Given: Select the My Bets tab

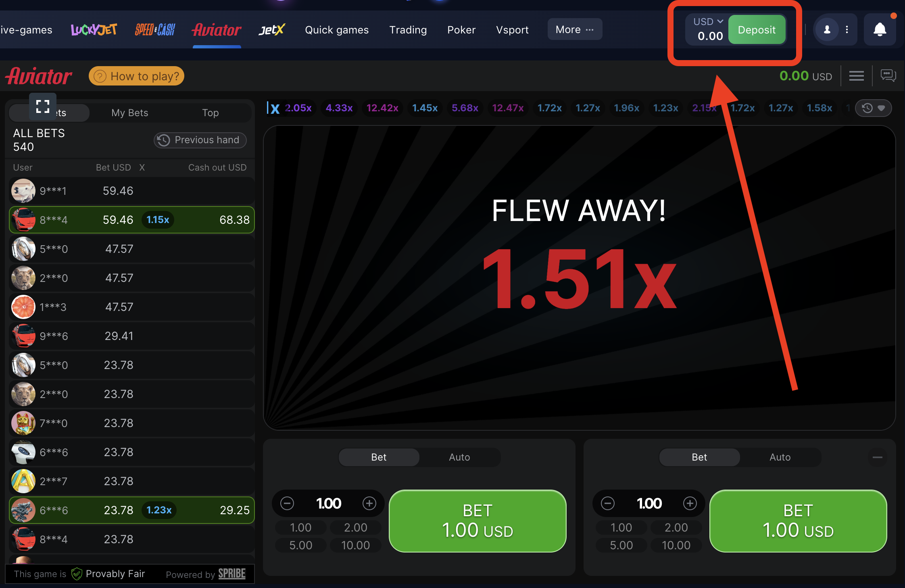Looking at the screenshot, I should pos(130,112).
